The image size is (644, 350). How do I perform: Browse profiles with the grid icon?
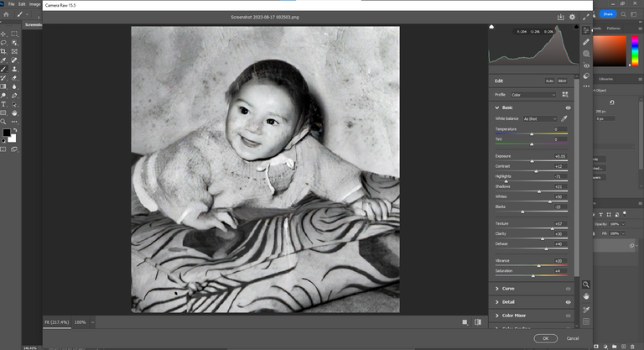tap(565, 95)
